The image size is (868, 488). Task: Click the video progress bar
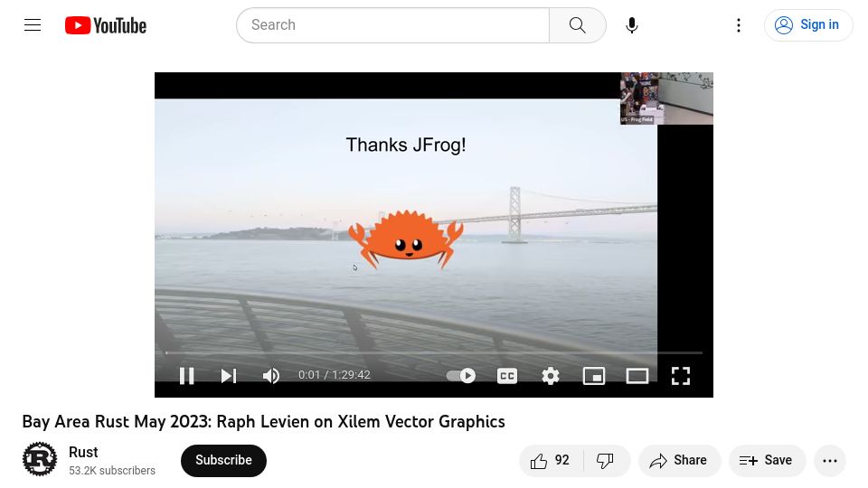coord(434,352)
